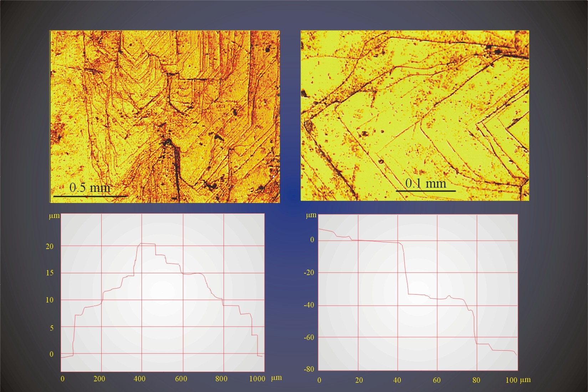Click the '1000' tick on left graph's horizontal axis
This screenshot has width=588, height=392.
[x=257, y=379]
